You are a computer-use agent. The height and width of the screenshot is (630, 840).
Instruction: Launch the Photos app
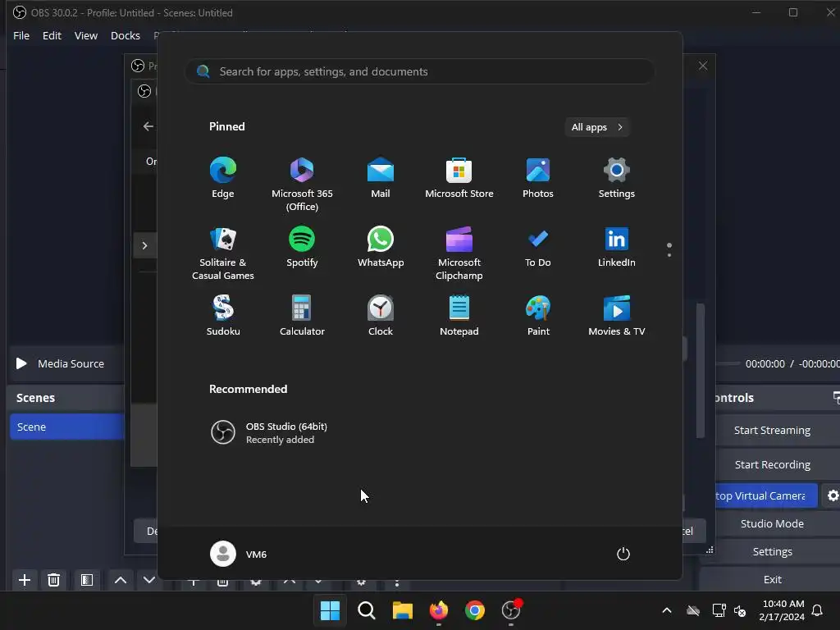point(538,178)
